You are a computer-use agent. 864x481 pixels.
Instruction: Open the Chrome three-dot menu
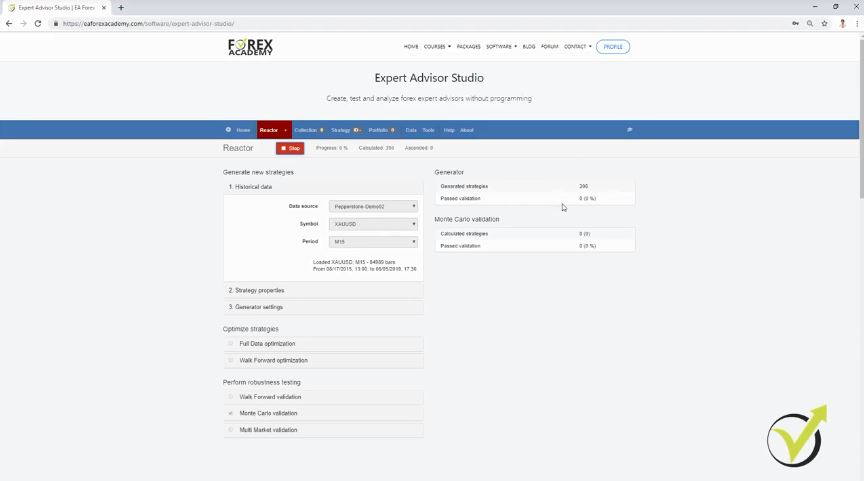point(857,24)
